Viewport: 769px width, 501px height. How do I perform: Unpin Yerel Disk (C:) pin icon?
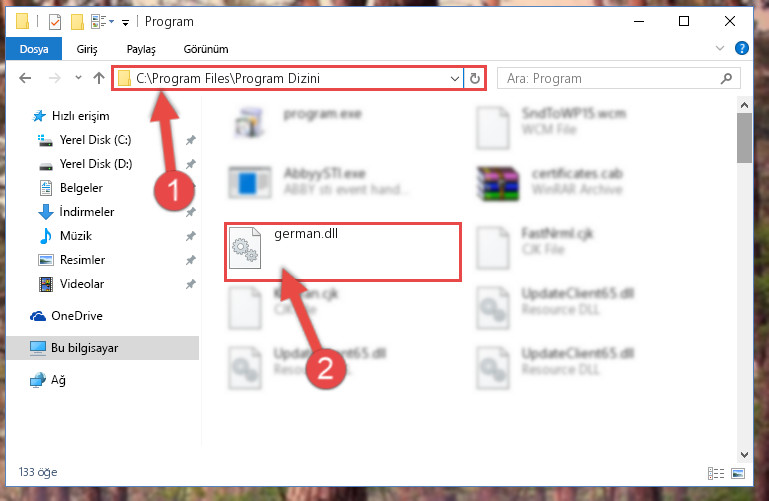[x=191, y=140]
